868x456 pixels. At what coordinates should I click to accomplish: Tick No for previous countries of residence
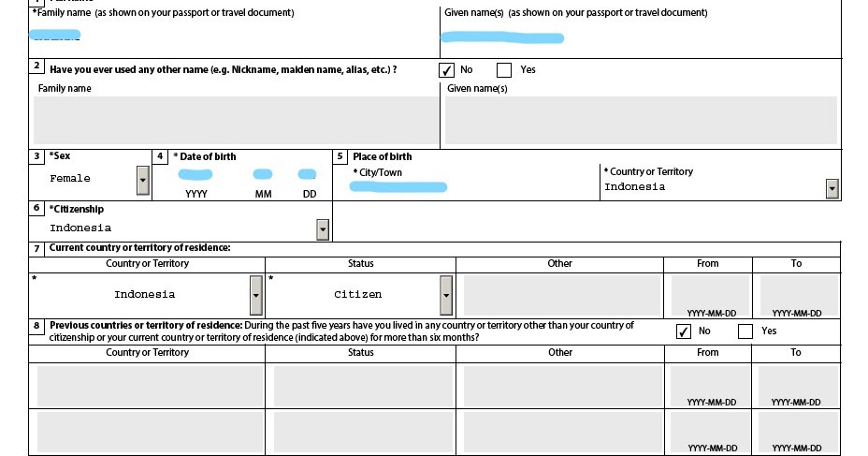point(684,331)
